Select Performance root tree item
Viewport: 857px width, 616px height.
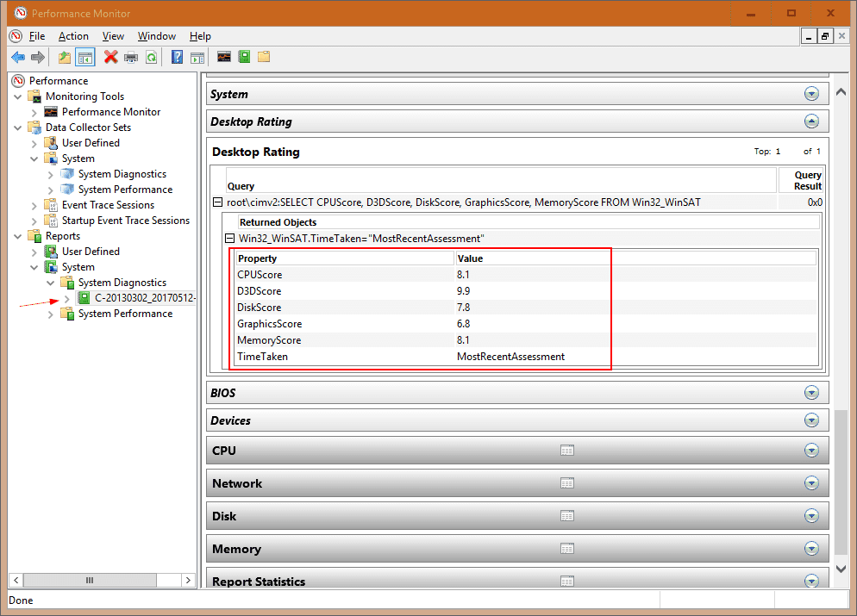pyautogui.click(x=59, y=81)
